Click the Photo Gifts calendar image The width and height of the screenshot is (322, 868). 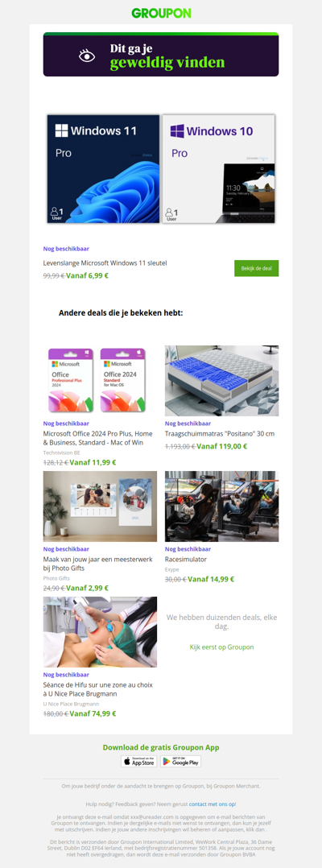100,506
